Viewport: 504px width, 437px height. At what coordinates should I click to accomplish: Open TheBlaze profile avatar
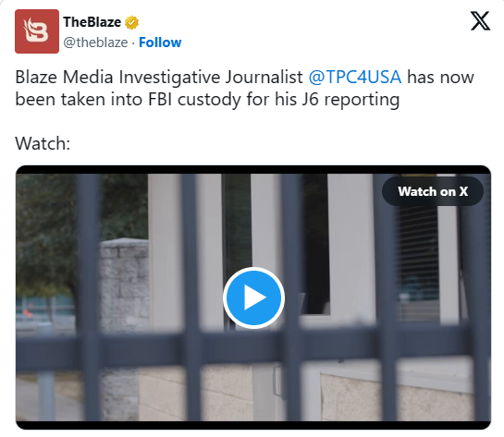coord(37,31)
